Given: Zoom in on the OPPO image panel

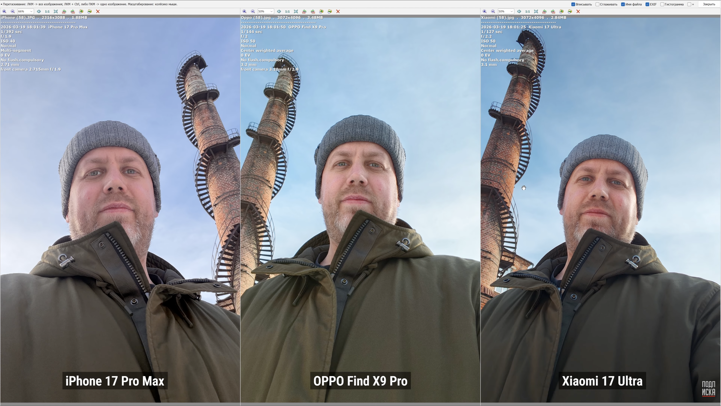Looking at the screenshot, I should pos(244,11).
